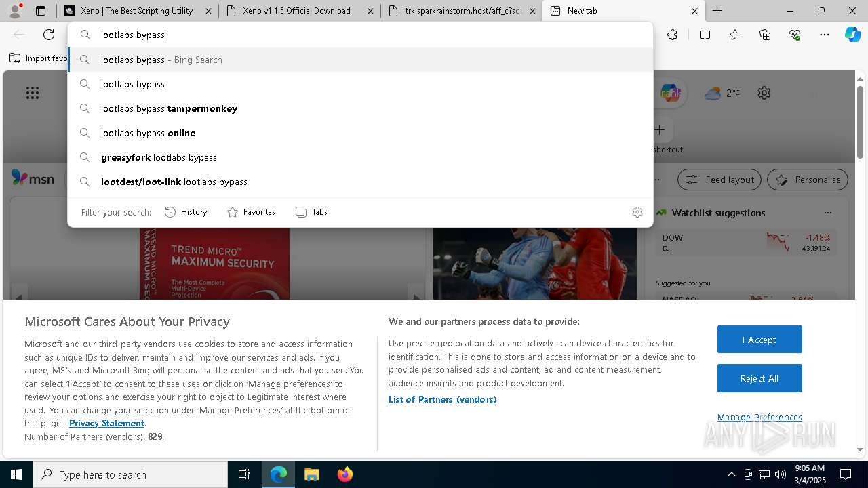Image resolution: width=868 pixels, height=488 pixels.
Task: Refresh the page with the reload icon
Action: [49, 35]
